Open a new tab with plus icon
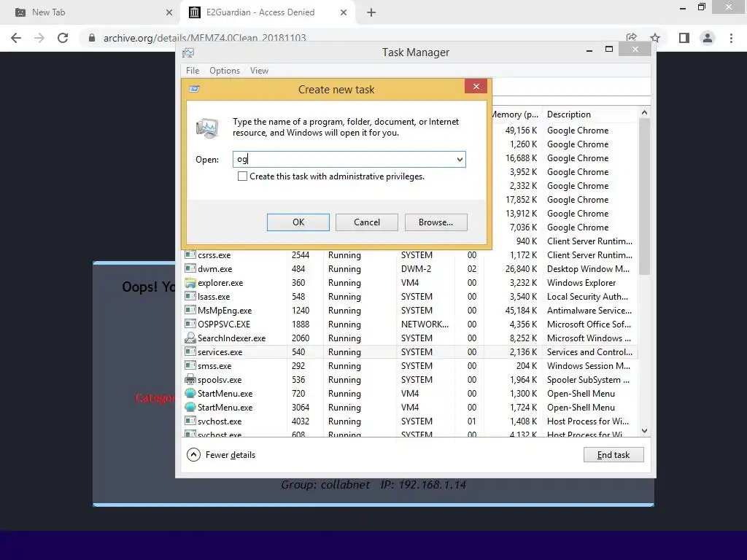The height and width of the screenshot is (560, 747). pos(371,12)
